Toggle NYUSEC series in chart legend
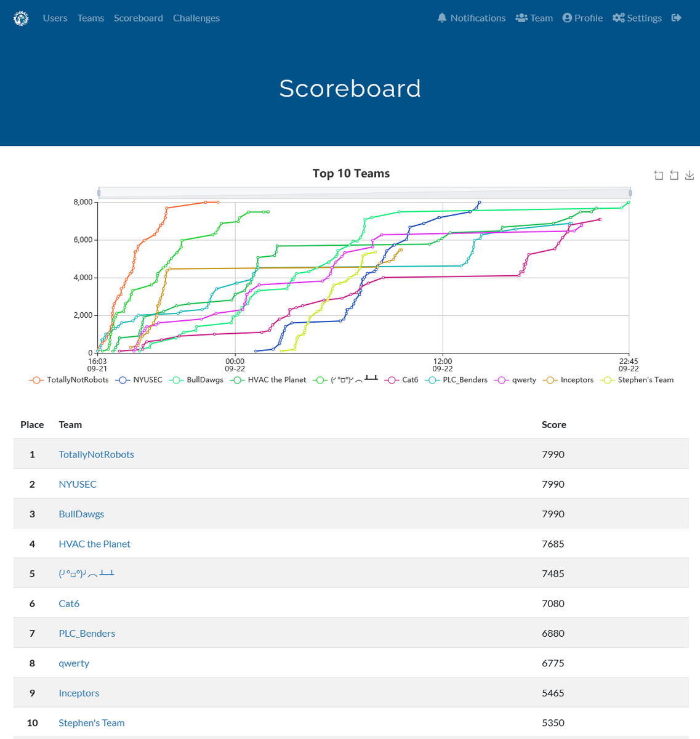Image resolution: width=700 pixels, height=739 pixels. pos(140,380)
